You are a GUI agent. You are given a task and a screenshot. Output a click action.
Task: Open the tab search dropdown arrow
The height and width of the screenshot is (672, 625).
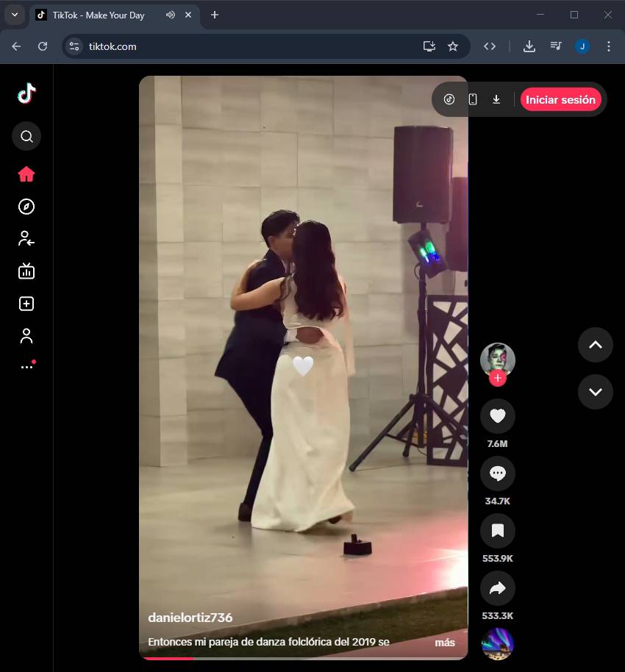[14, 15]
